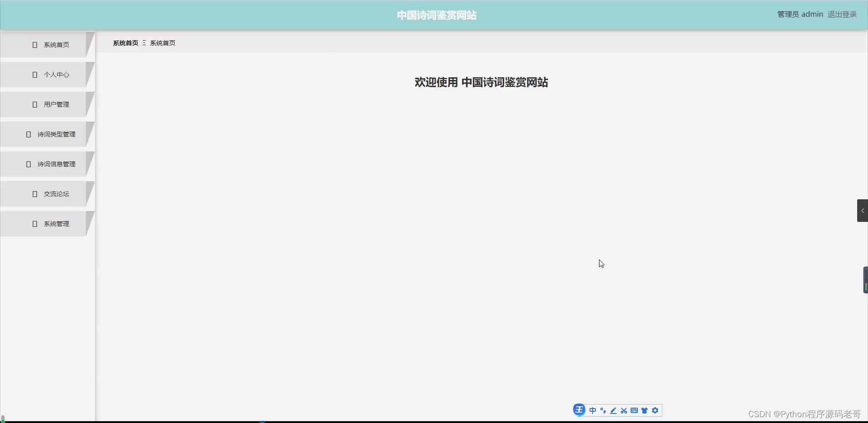Open the gear settings icon on input toolbar

(655, 410)
